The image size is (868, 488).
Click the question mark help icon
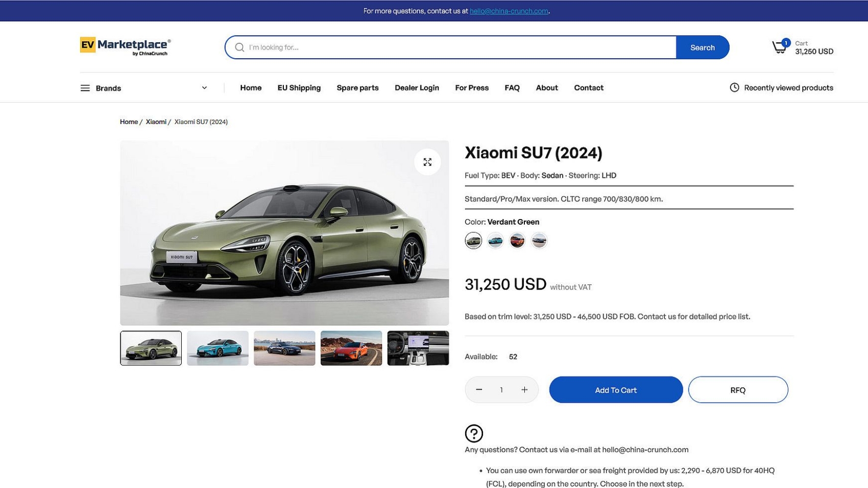[x=474, y=433]
